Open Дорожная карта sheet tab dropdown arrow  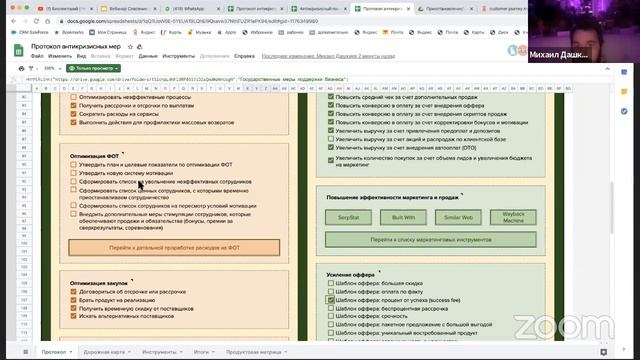tap(129, 352)
